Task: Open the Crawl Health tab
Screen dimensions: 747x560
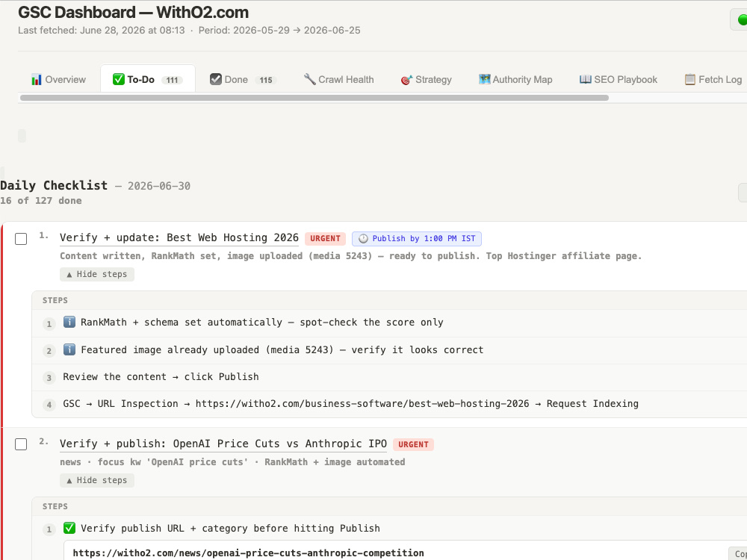Action: coord(338,80)
